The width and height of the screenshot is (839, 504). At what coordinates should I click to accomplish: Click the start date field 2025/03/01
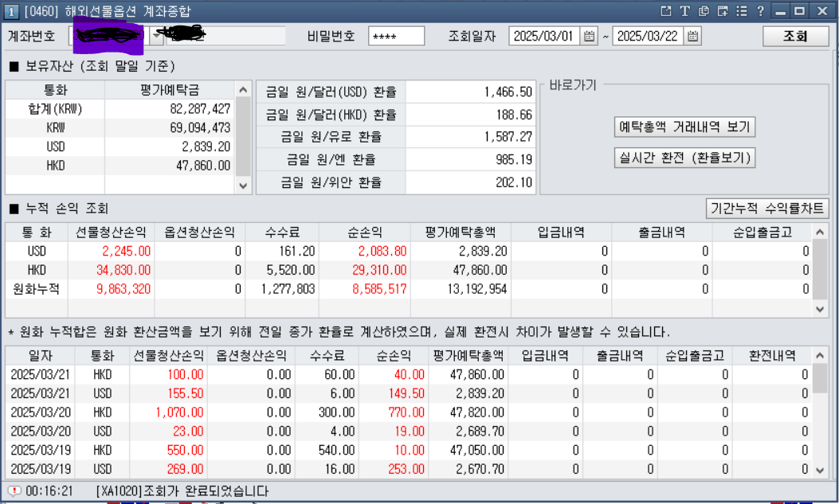click(544, 37)
